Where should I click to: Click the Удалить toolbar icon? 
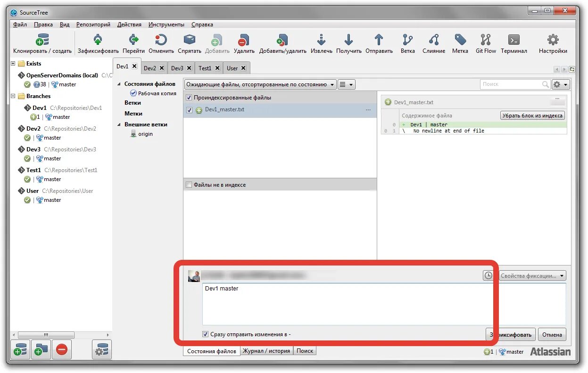(x=244, y=40)
